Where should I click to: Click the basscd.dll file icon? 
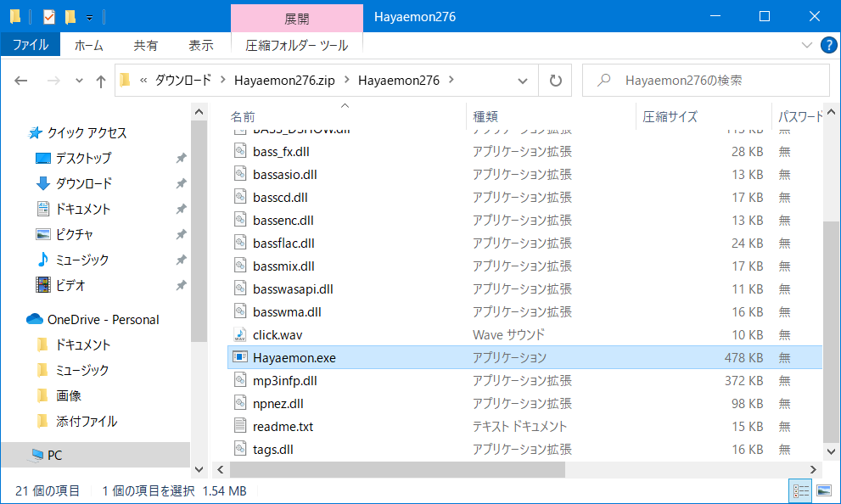pos(240,198)
